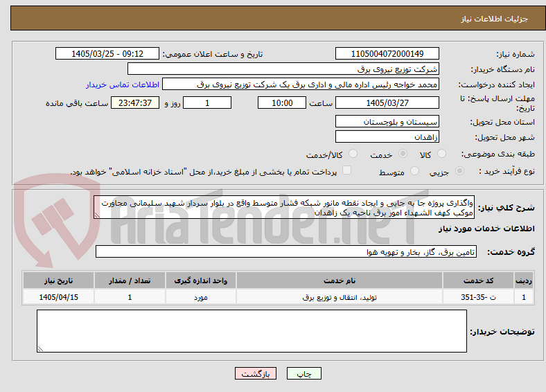Click service code cell ت -35-351
Viewport: 546px width, 392px height.
click(x=479, y=297)
